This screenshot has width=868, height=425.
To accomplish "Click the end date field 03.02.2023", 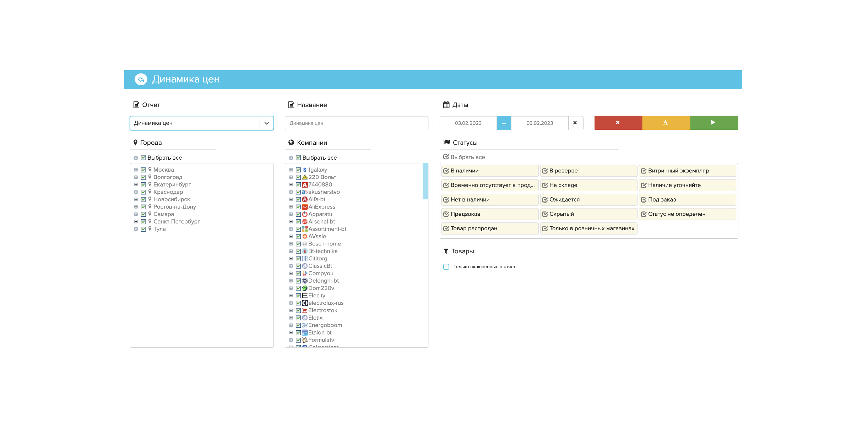I will [539, 123].
